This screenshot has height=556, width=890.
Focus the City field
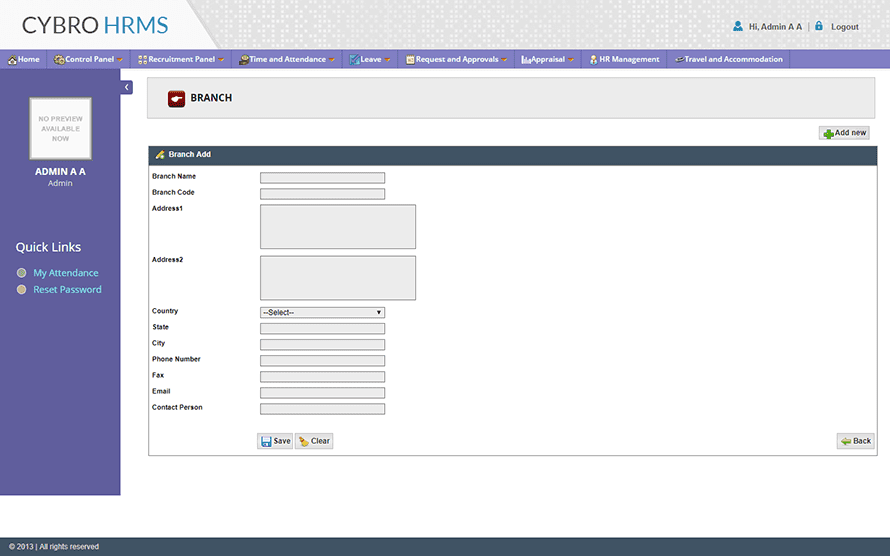[322, 344]
